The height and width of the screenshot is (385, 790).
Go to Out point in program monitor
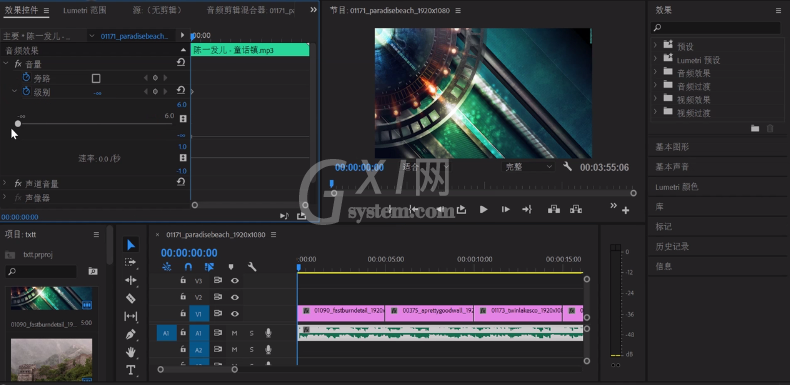[527, 210]
